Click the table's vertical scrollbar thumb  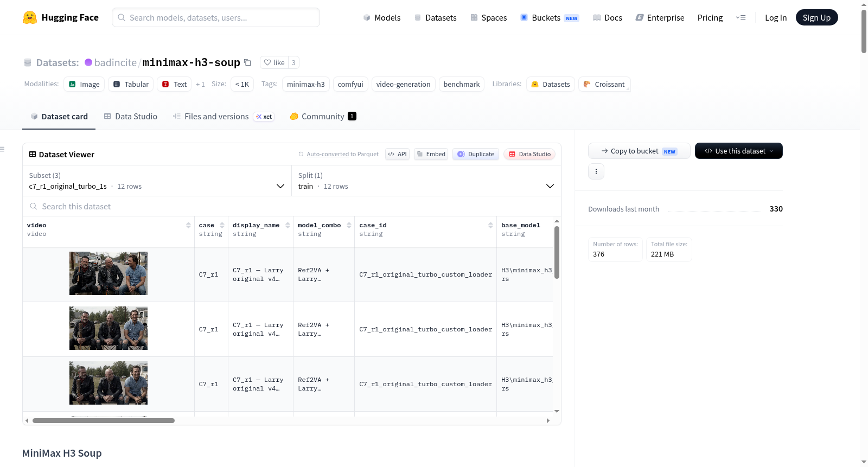pos(557,252)
